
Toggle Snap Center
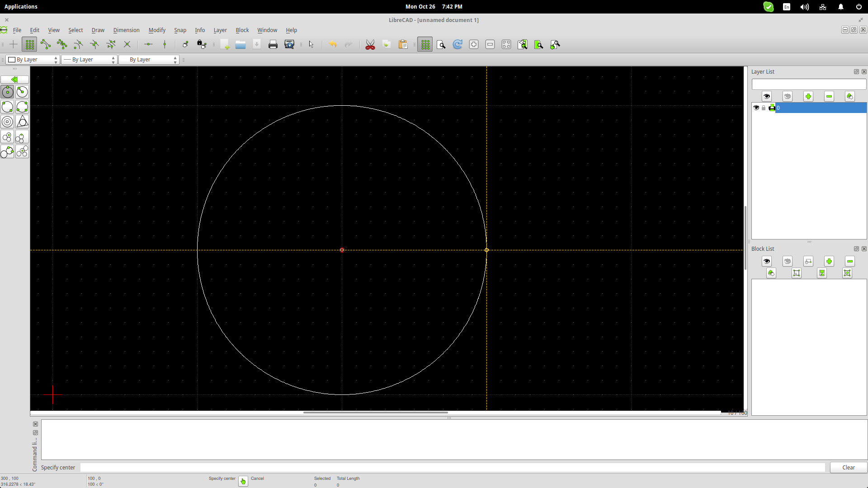[78, 44]
